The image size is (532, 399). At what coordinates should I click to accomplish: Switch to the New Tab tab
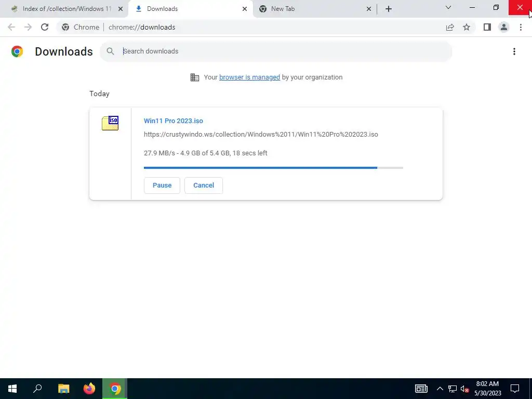pyautogui.click(x=315, y=9)
